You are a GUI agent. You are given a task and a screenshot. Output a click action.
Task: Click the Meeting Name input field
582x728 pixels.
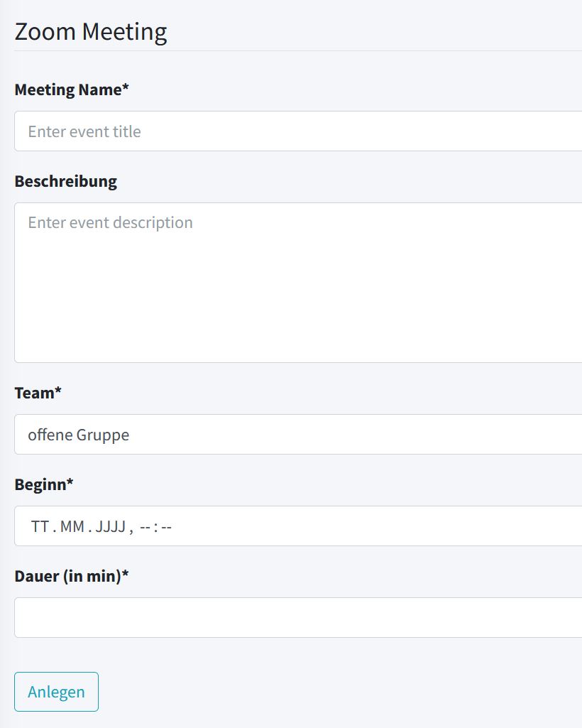pyautogui.click(x=298, y=131)
